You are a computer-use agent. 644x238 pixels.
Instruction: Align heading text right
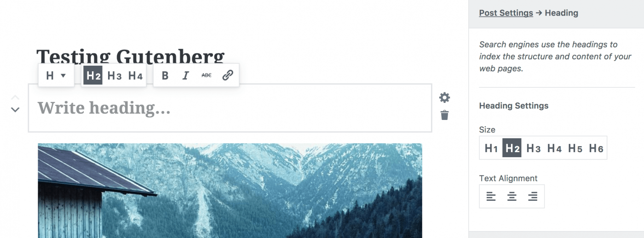[x=533, y=197]
